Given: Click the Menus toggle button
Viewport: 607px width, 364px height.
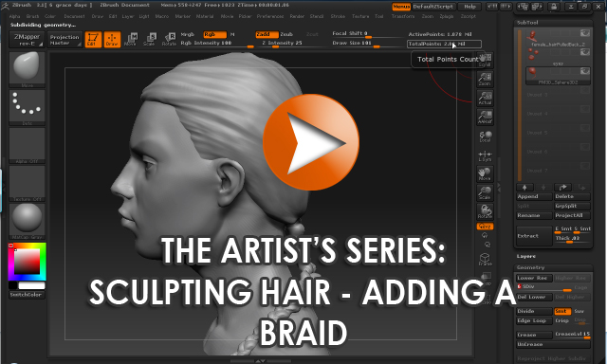Looking at the screenshot, I should [x=401, y=7].
